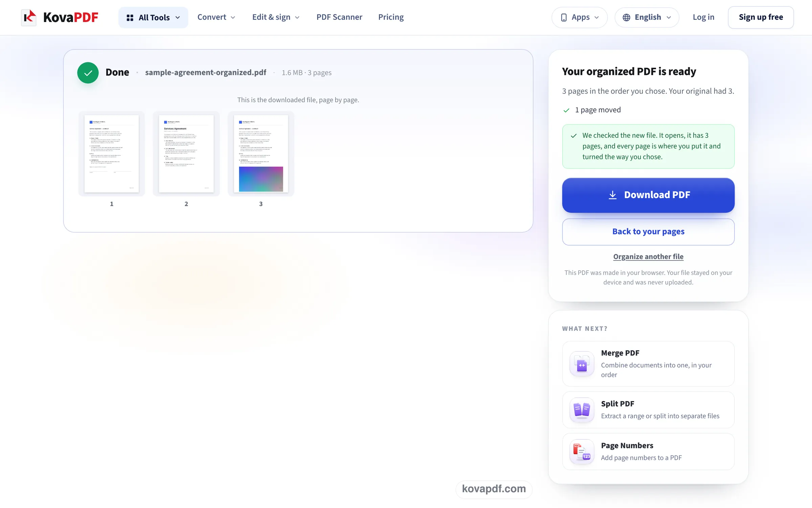Expand the Edit & sign menu
This screenshot has height=508, width=812.
pos(276,17)
